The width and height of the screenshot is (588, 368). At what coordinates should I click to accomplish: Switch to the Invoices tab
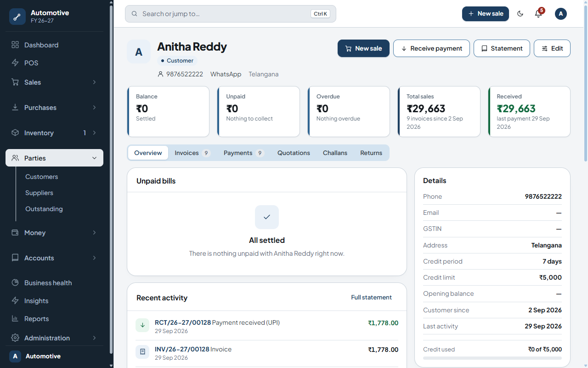[x=192, y=153]
